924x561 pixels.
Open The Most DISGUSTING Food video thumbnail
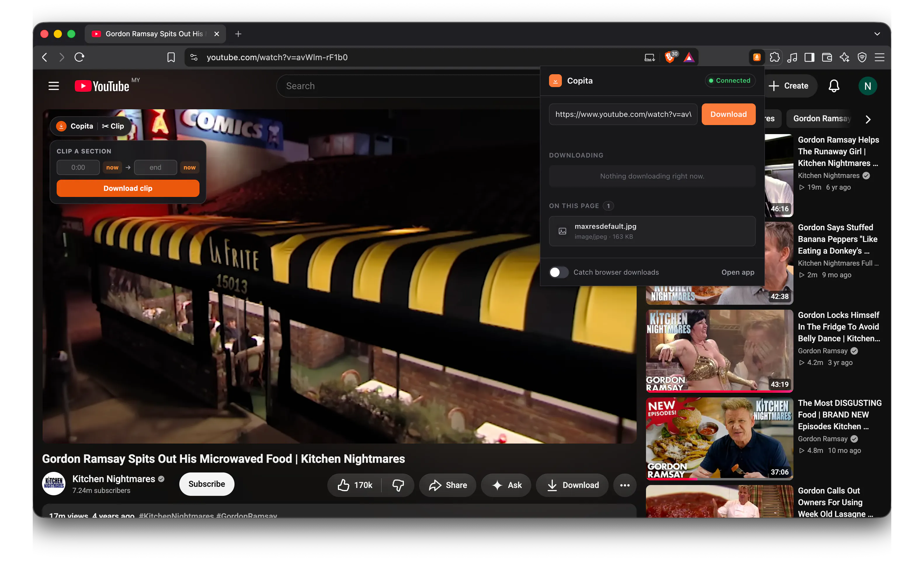(x=719, y=438)
